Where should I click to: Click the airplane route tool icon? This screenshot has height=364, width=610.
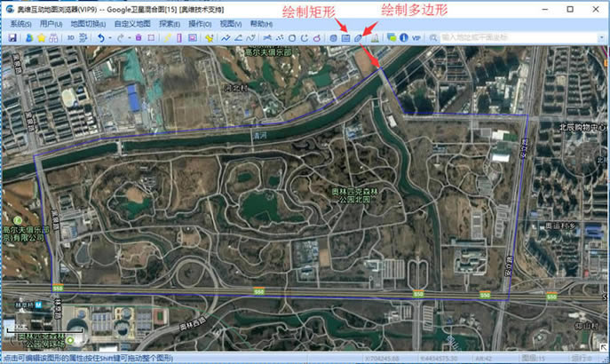click(x=267, y=37)
